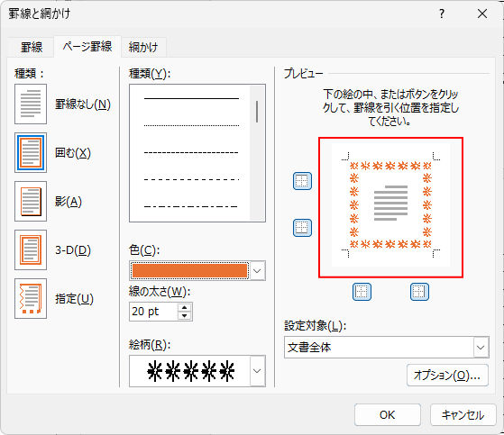Pick the 影 shadow border icon
This screenshot has height=435, width=504.
31,201
